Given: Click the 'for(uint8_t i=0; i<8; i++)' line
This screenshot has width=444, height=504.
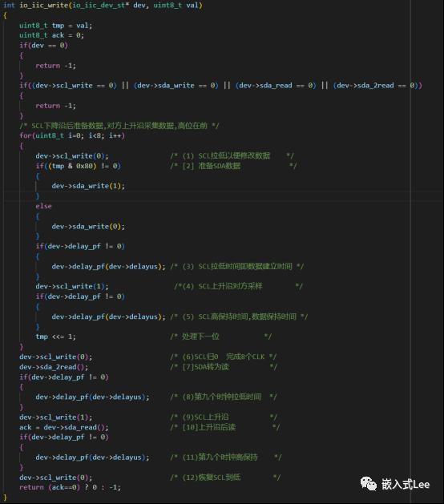Looking at the screenshot, I should [72, 135].
